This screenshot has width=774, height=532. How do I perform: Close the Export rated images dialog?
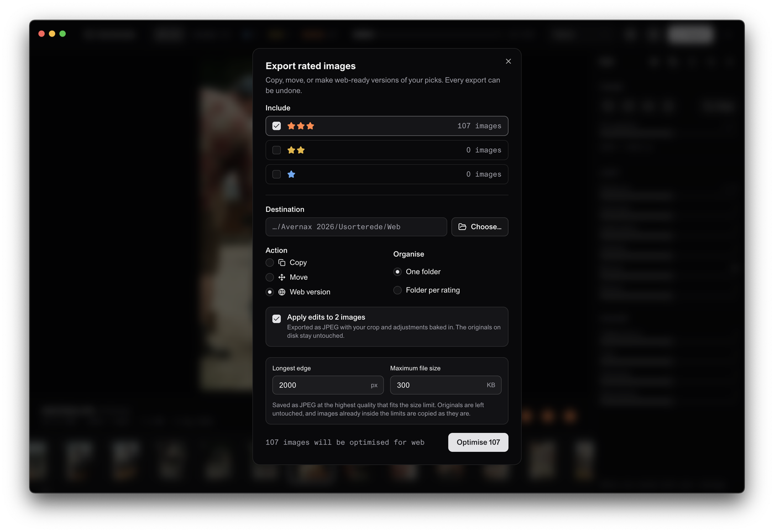tap(508, 61)
